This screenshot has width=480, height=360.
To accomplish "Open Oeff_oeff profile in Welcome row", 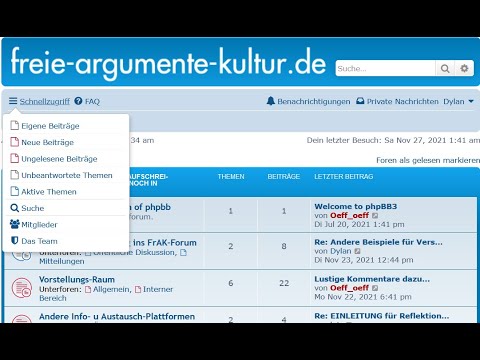I will tap(349, 216).
